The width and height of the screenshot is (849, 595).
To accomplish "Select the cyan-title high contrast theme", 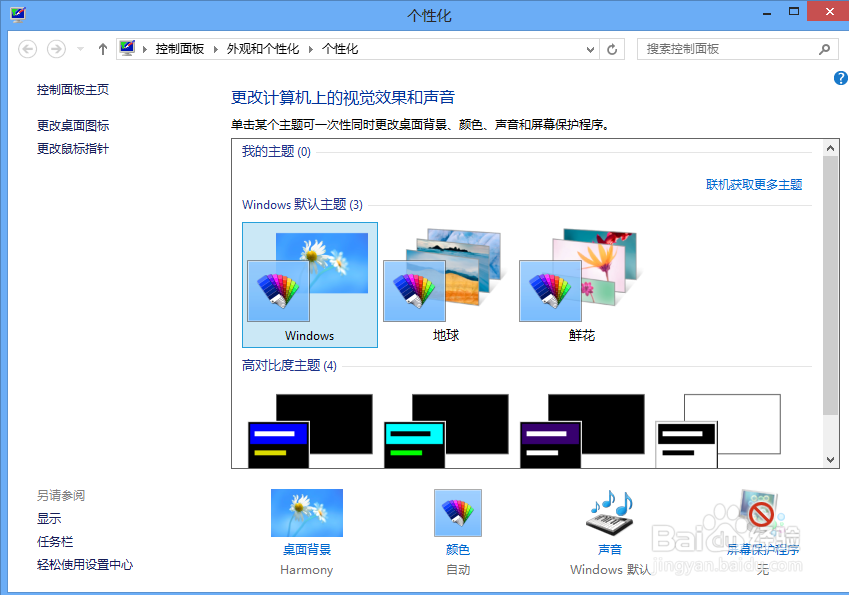I will [446, 431].
